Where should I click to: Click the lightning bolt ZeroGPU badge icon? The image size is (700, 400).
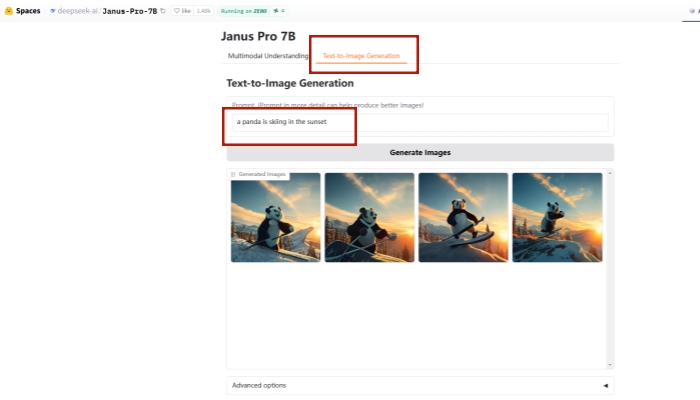(x=273, y=10)
